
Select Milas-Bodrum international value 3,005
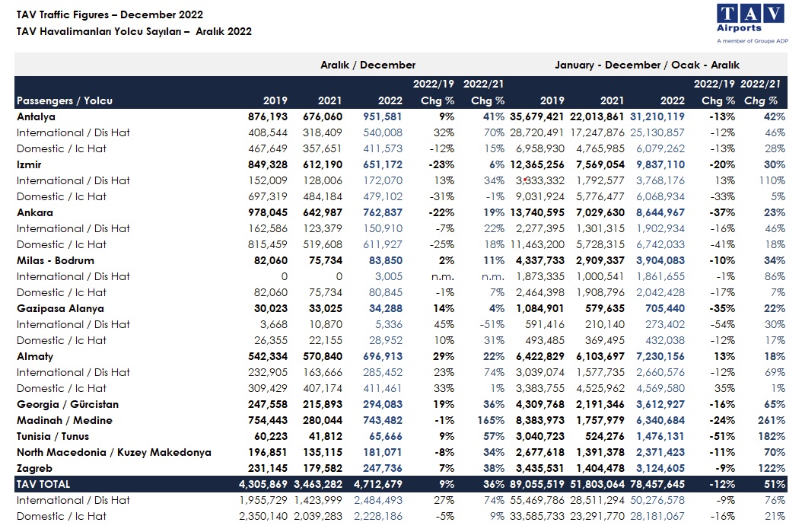tap(388, 276)
